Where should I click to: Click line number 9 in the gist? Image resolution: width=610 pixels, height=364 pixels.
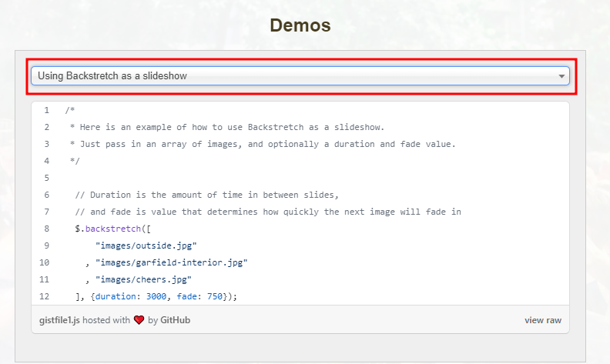(x=46, y=245)
